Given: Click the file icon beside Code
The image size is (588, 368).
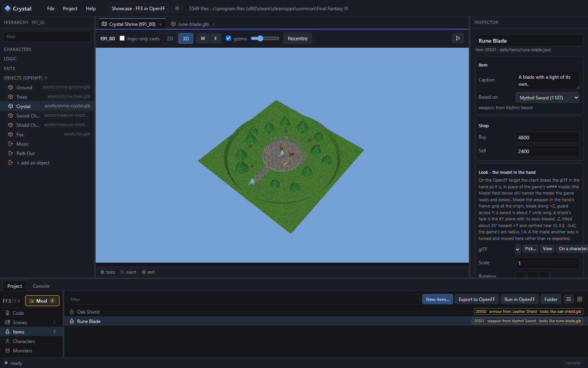Looking at the screenshot, I should click(7, 313).
